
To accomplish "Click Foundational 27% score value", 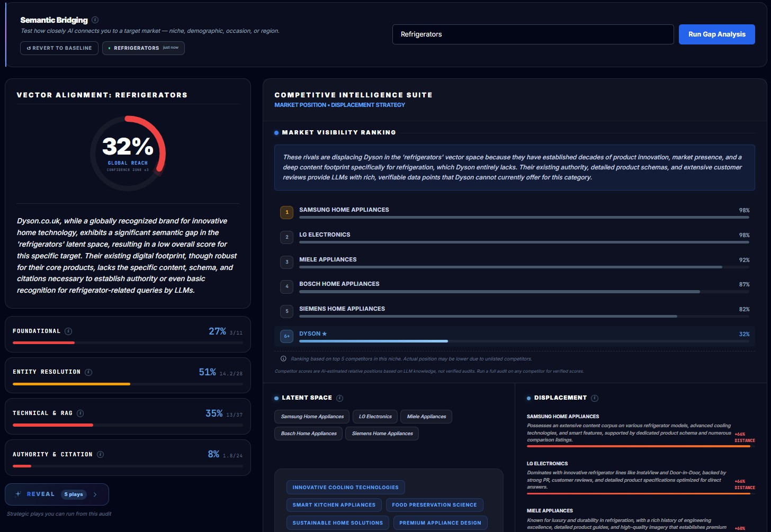I will click(x=217, y=331).
